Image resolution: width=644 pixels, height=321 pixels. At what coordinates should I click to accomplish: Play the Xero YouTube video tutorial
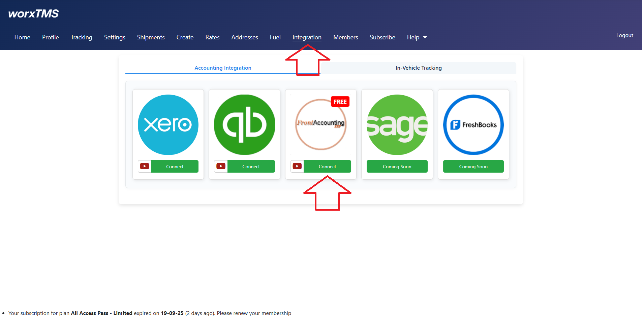pyautogui.click(x=145, y=166)
